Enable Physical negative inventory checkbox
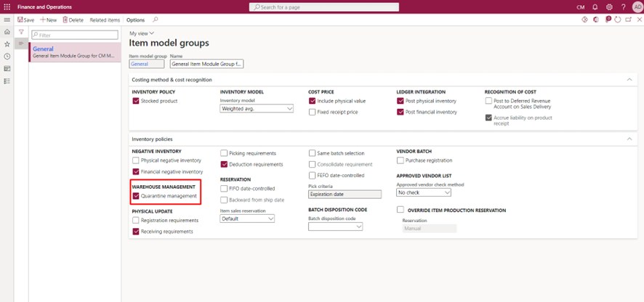Screen dimensions: 644x302 pos(135,160)
